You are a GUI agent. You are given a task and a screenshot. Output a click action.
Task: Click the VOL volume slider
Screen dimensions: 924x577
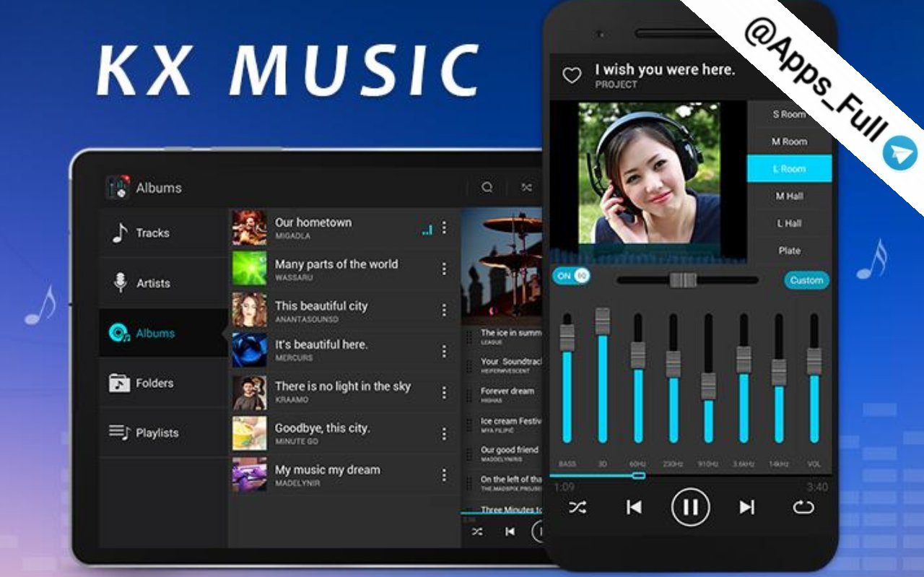pyautogui.click(x=814, y=378)
